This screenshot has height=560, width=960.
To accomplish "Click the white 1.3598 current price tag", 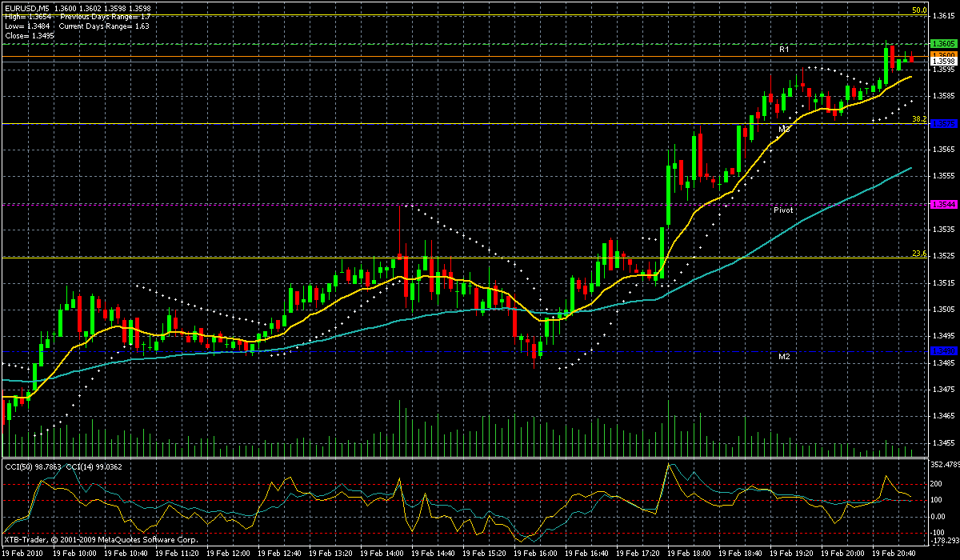I will coord(944,60).
